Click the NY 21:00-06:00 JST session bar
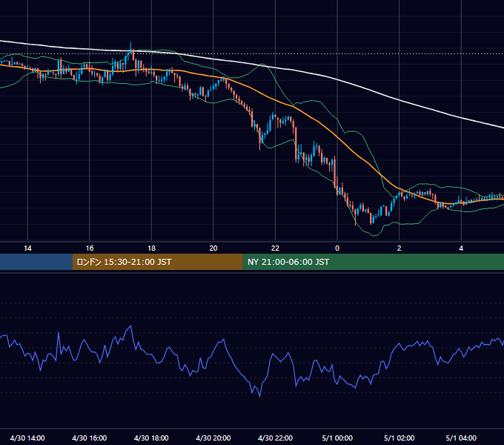Screen dimensions: 504x445 pos(373,262)
